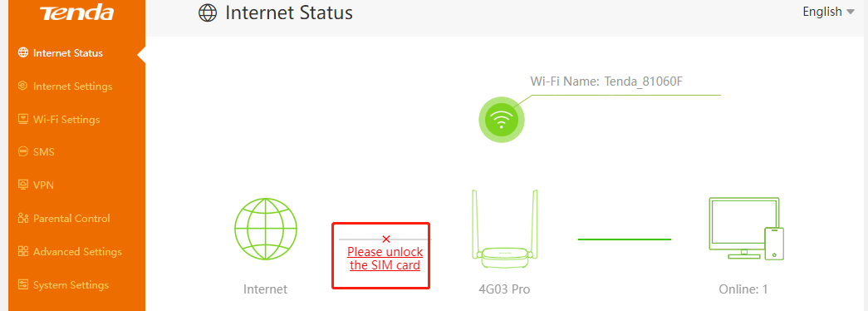The height and width of the screenshot is (311, 868).
Task: Expand language list via the arrow
Action: [851, 12]
